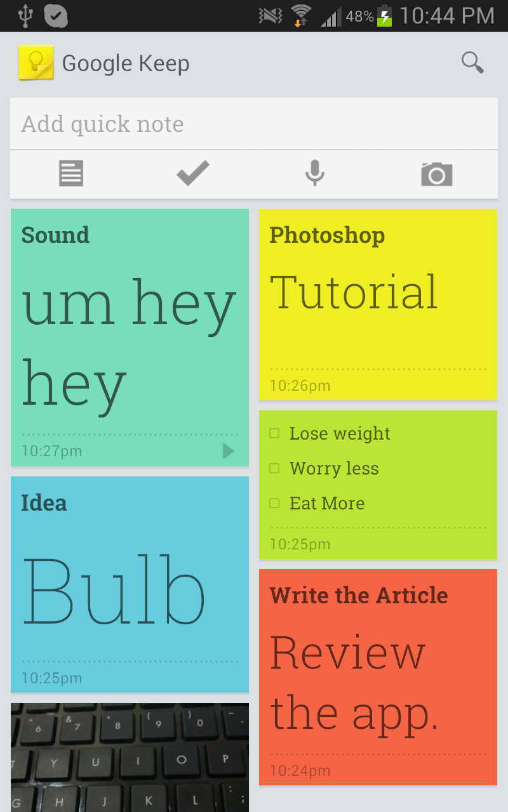The width and height of the screenshot is (508, 812).
Task: Check the Eat More checkbox
Action: tap(275, 503)
